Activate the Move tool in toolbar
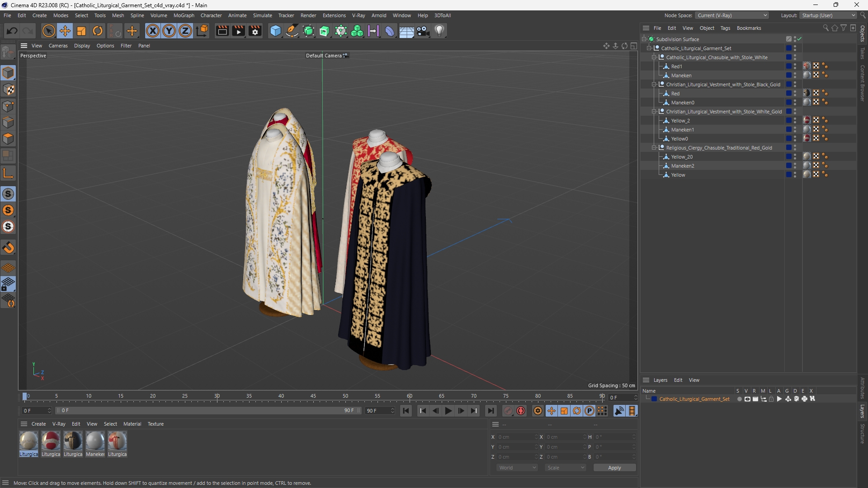 coord(65,31)
